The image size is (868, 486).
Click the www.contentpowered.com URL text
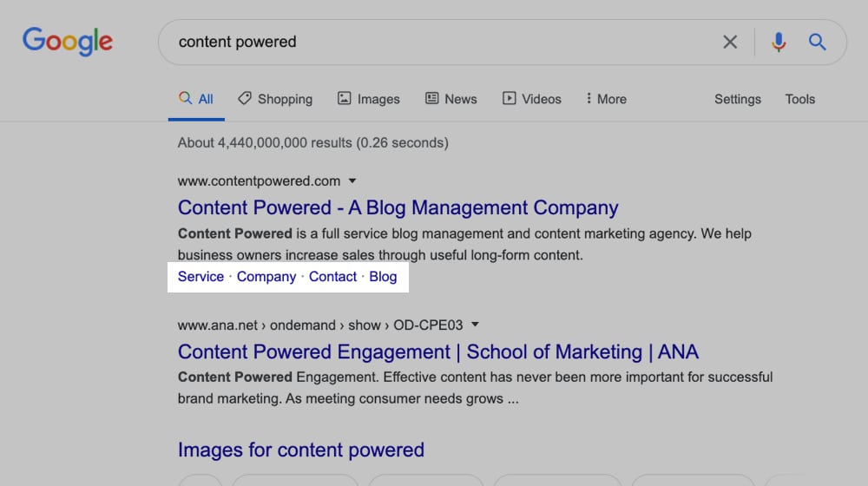click(x=259, y=181)
